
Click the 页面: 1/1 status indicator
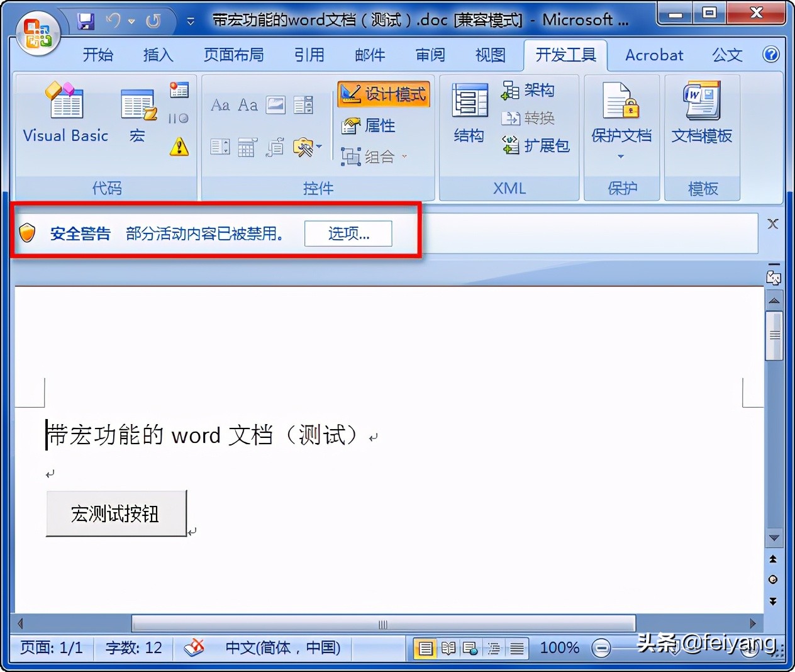pos(52,647)
